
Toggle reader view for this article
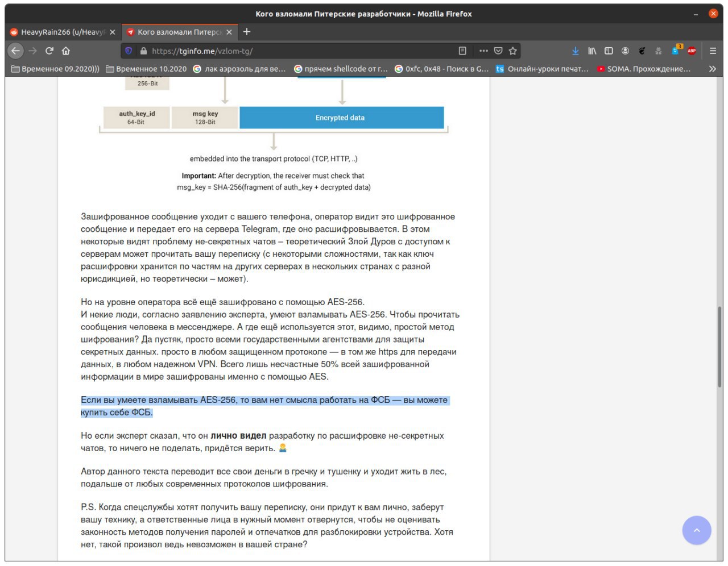tap(462, 51)
